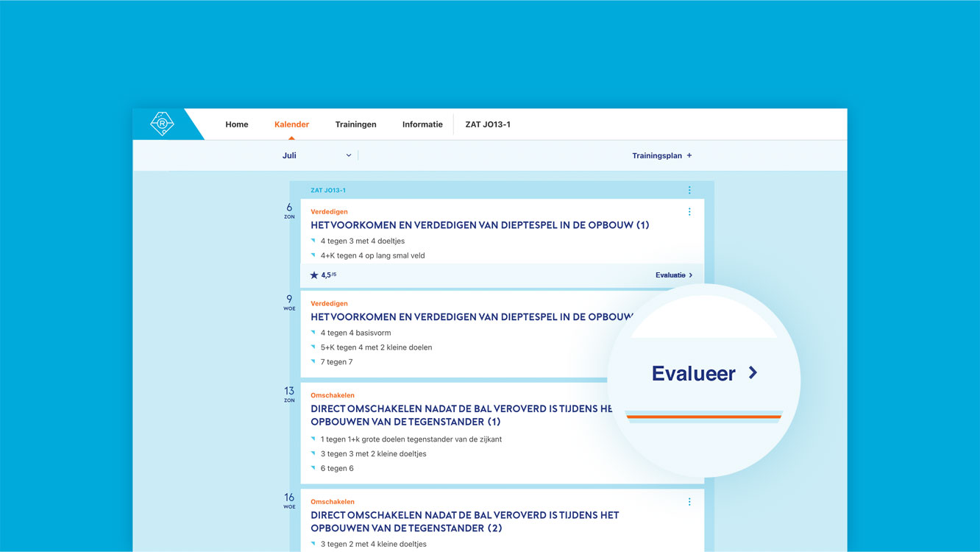Image resolution: width=980 pixels, height=552 pixels.
Task: Select the Kalender tab
Action: click(291, 124)
